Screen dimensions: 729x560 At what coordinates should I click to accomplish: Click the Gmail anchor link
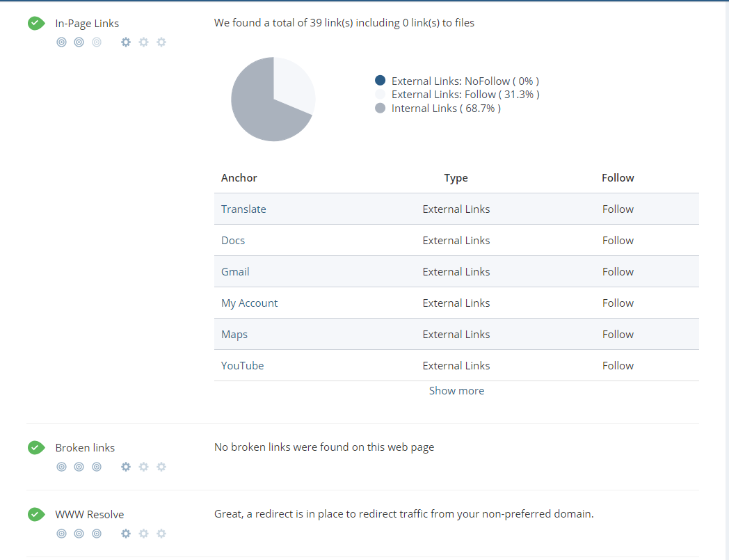[235, 272]
